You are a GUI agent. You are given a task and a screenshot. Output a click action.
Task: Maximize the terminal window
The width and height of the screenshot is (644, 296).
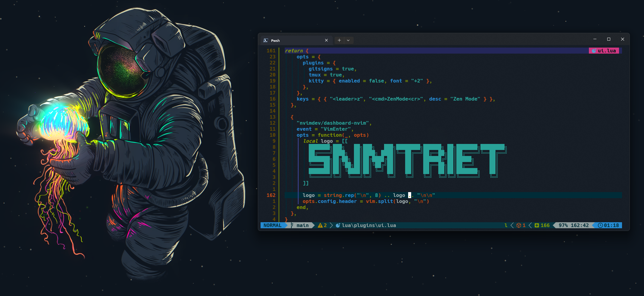pos(609,39)
